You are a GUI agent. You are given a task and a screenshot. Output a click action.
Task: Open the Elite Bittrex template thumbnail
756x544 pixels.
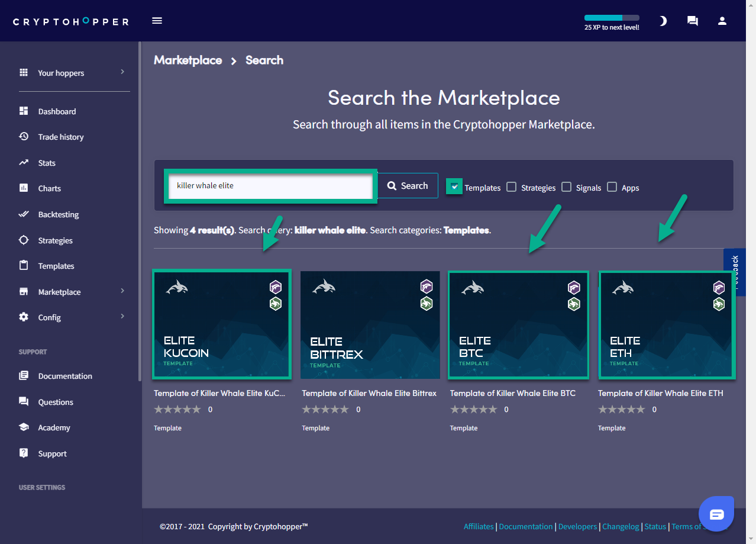pyautogui.click(x=370, y=325)
